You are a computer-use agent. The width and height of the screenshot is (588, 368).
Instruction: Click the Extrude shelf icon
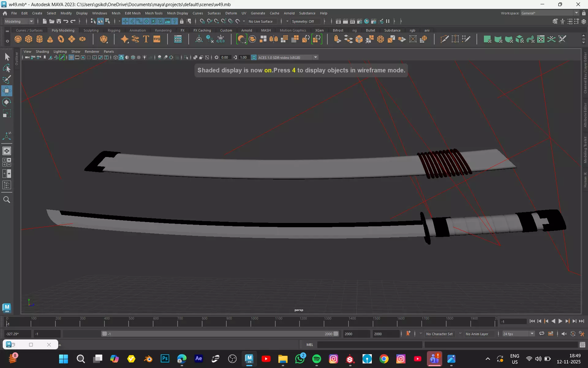pos(337,39)
